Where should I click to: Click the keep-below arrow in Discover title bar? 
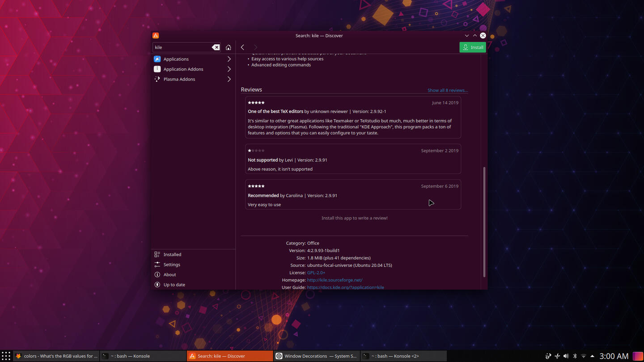coord(467,35)
